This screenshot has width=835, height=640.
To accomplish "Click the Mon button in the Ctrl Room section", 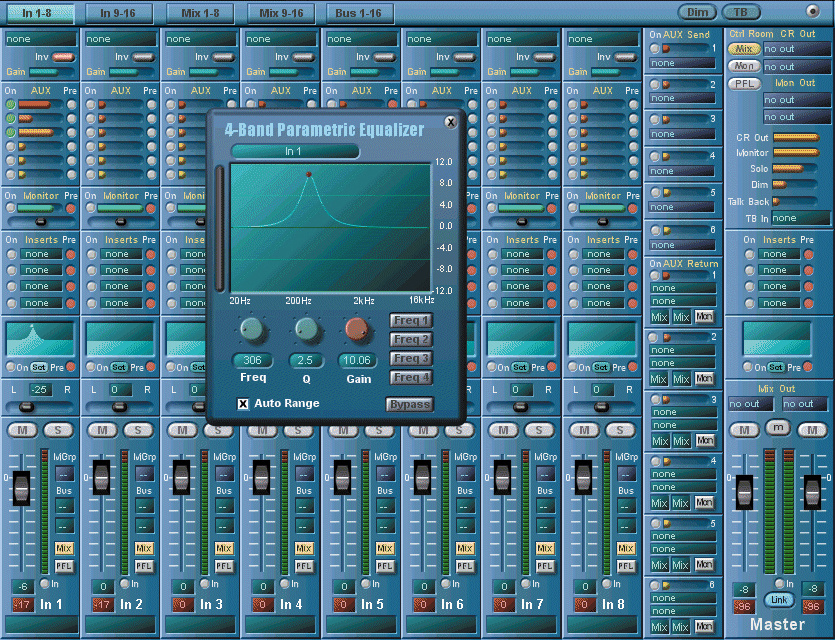I will pyautogui.click(x=743, y=66).
